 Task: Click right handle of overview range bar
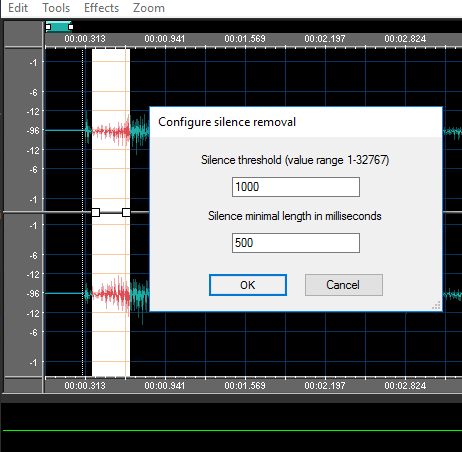(x=71, y=27)
